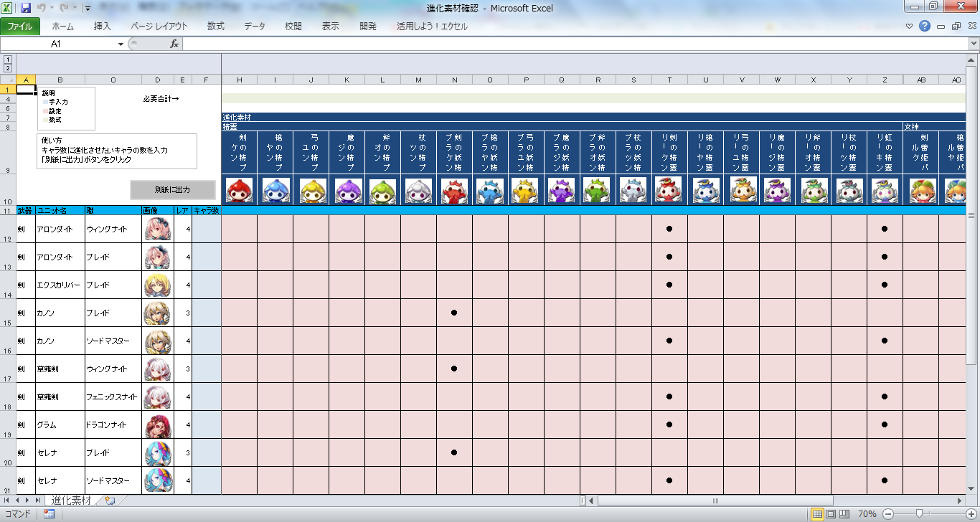Open the 表示 (View) ribbon tab
This screenshot has width=980, height=522.
click(331, 27)
